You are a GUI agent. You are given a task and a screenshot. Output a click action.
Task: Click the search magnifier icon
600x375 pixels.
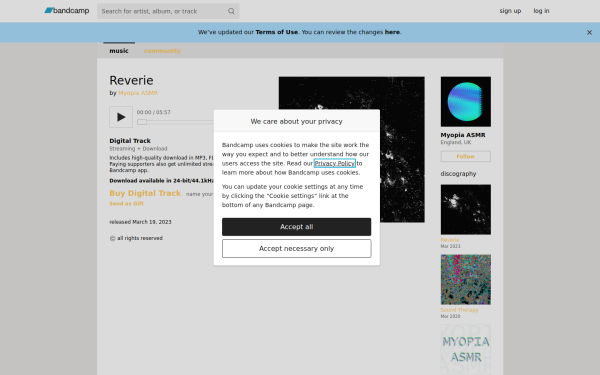point(231,11)
